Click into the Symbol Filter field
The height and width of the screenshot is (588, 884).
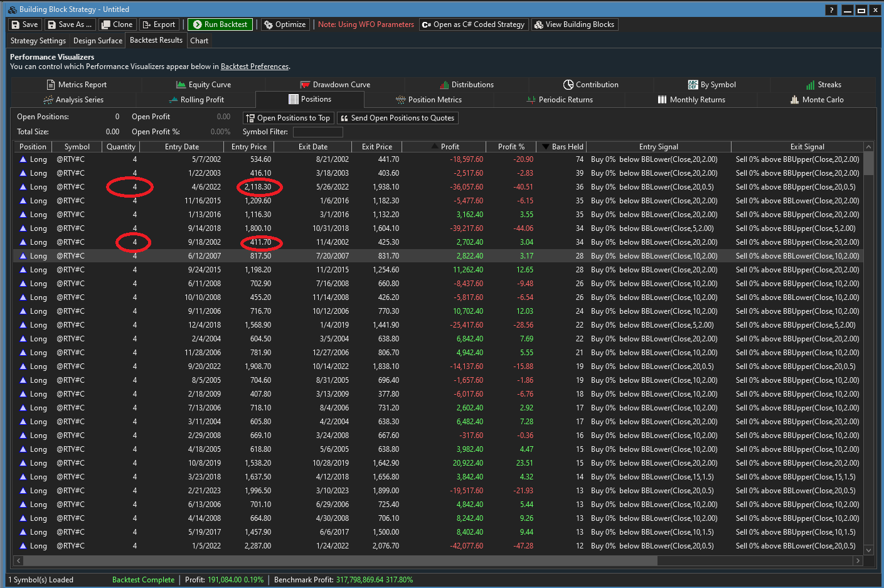pos(317,132)
